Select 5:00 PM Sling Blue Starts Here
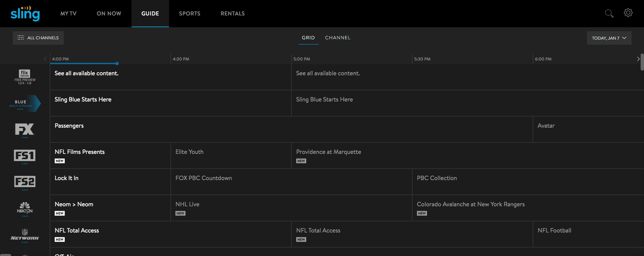This screenshot has height=256, width=644. pyautogui.click(x=468, y=103)
